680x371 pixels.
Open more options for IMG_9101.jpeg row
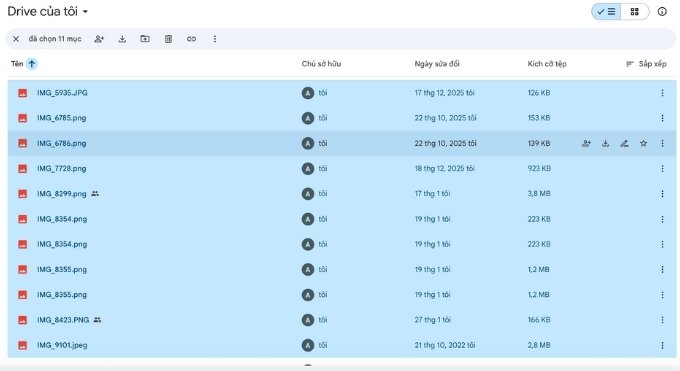[662, 345]
